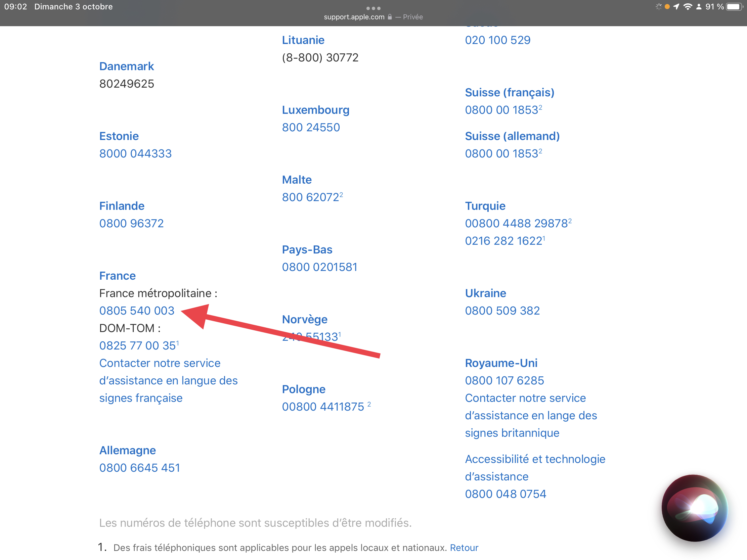This screenshot has width=747, height=560.
Task: Tap the Wi-Fi status icon
Action: (x=687, y=7)
